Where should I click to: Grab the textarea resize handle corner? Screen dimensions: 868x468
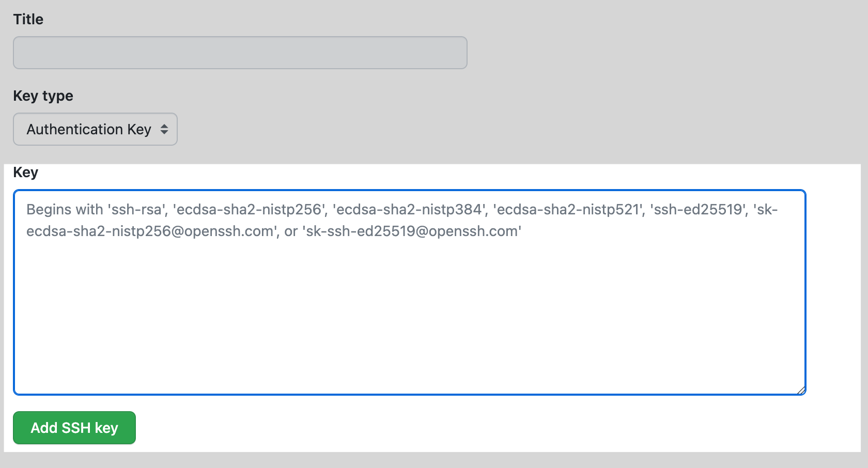click(801, 391)
